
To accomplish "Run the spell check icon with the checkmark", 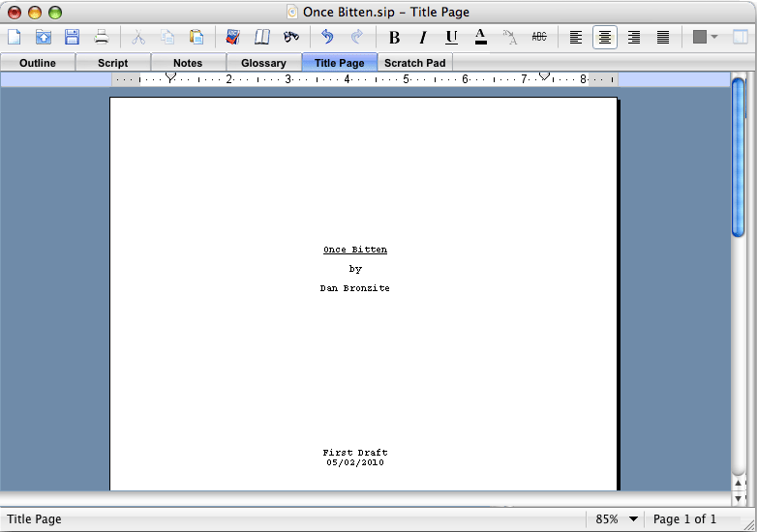I will (232, 37).
